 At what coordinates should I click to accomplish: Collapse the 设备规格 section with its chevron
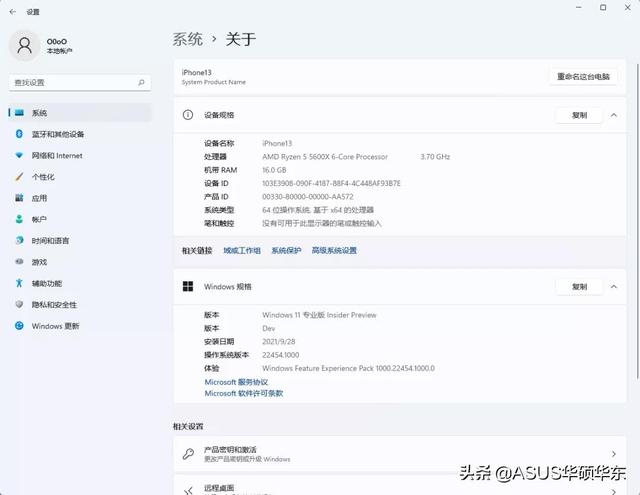coord(613,115)
